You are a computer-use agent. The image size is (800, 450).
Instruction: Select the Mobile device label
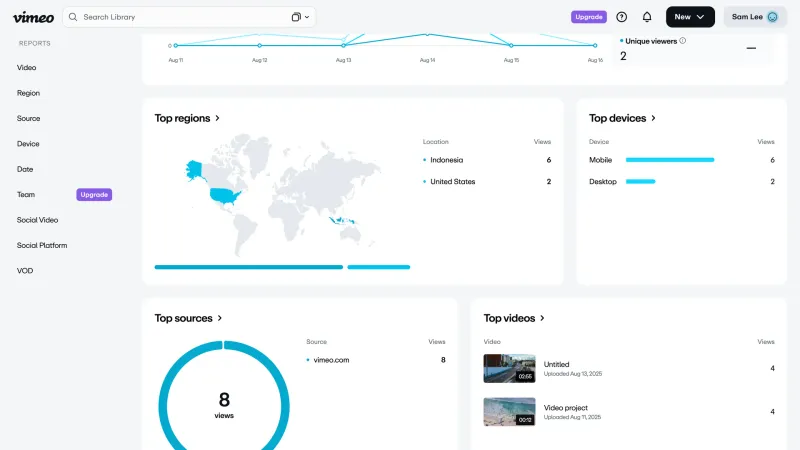click(x=601, y=160)
